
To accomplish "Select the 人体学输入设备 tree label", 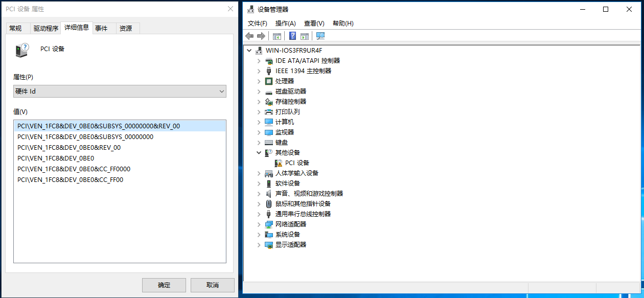I will 297,173.
